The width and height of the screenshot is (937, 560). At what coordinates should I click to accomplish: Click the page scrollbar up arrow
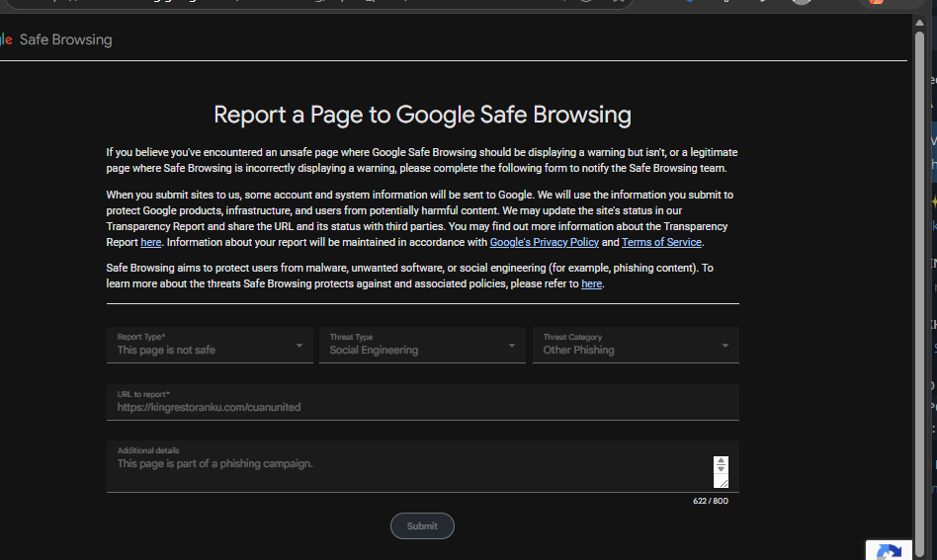[919, 24]
